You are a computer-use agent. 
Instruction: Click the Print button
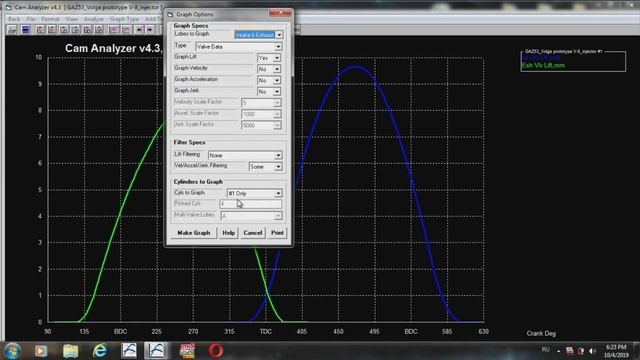277,233
